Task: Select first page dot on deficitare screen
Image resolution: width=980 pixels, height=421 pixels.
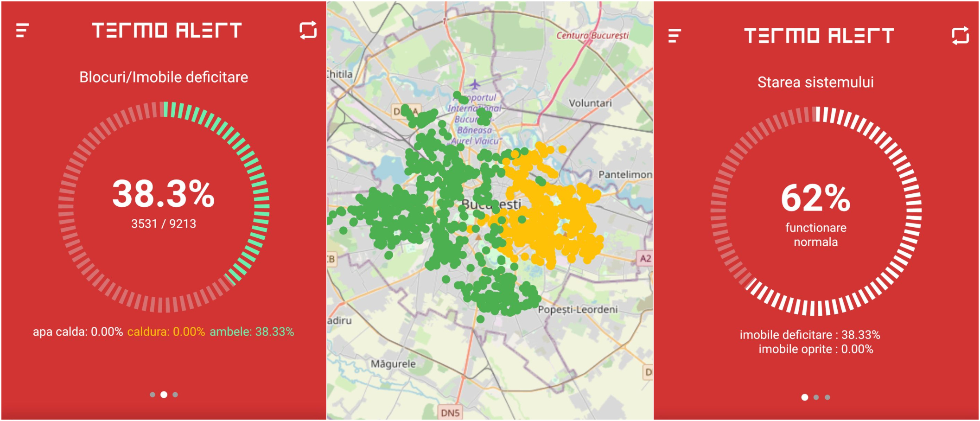Action: coord(153,395)
